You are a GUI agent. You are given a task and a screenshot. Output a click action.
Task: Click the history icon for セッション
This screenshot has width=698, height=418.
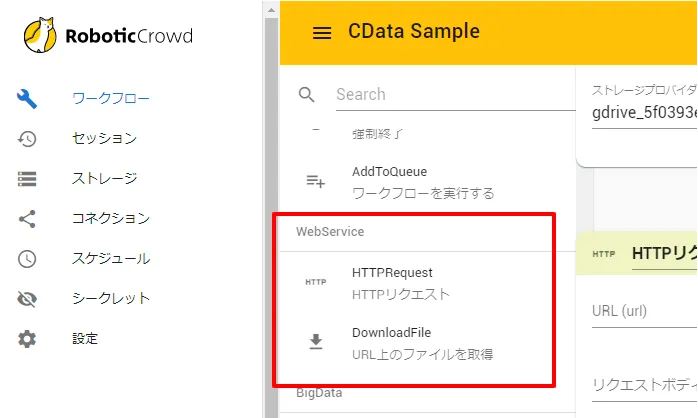pyautogui.click(x=28, y=138)
